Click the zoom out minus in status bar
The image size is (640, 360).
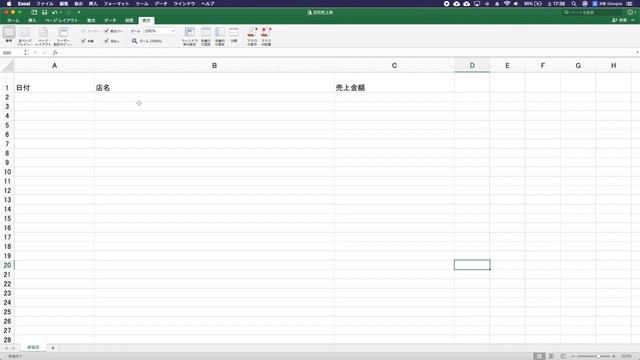573,356
